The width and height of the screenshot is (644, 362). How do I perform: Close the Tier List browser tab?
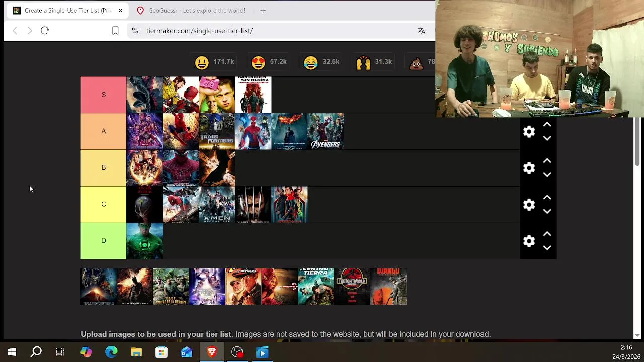[x=120, y=10]
